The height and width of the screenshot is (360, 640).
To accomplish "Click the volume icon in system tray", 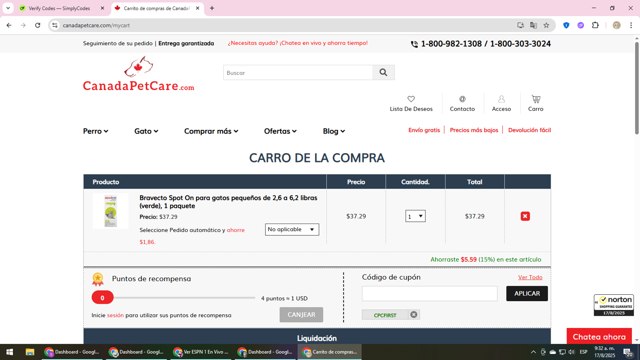I will 571,352.
